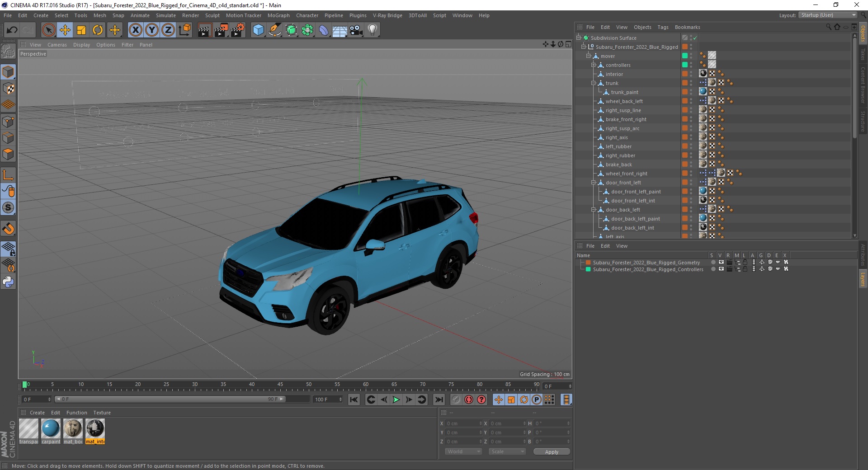Select the brake_front_right object
868x470 pixels.
tap(626, 119)
